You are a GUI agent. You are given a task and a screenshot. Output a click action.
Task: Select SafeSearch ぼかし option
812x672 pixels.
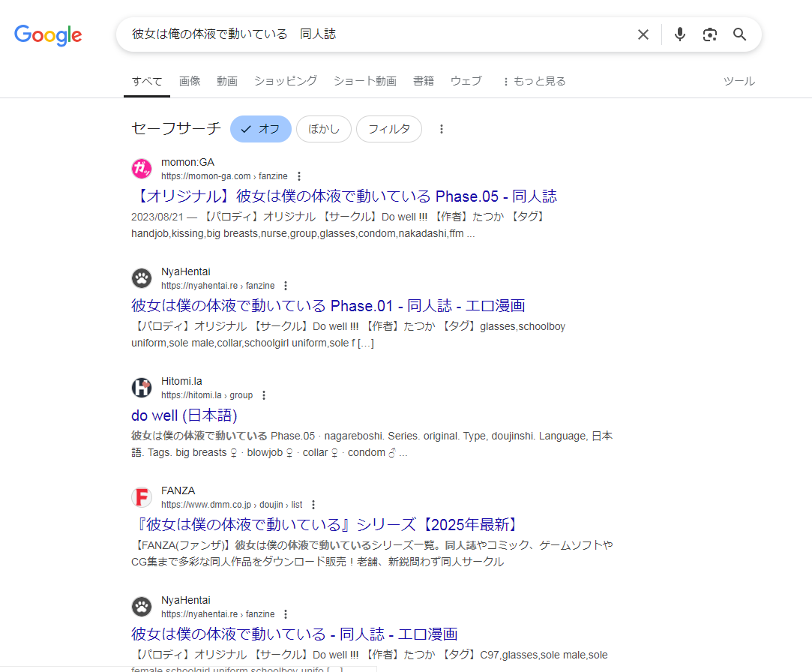click(324, 129)
